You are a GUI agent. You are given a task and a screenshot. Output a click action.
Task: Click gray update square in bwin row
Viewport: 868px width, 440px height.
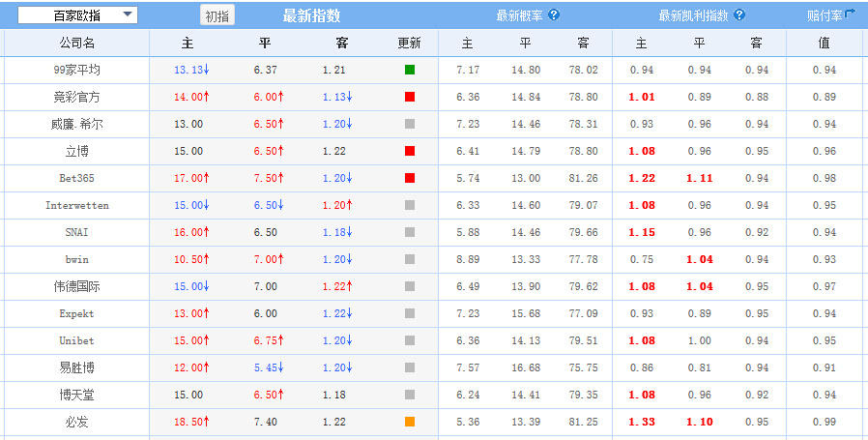coord(410,260)
